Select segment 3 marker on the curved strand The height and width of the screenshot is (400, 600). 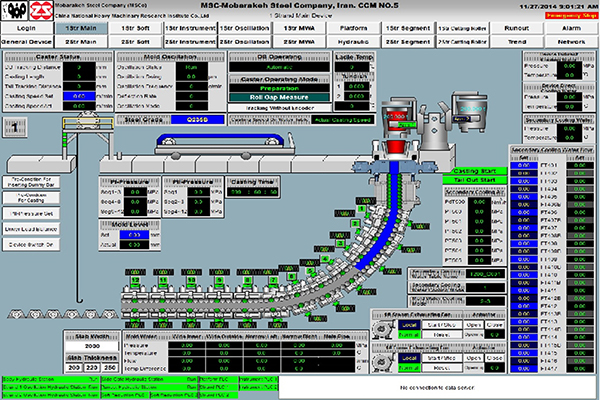click(x=340, y=243)
